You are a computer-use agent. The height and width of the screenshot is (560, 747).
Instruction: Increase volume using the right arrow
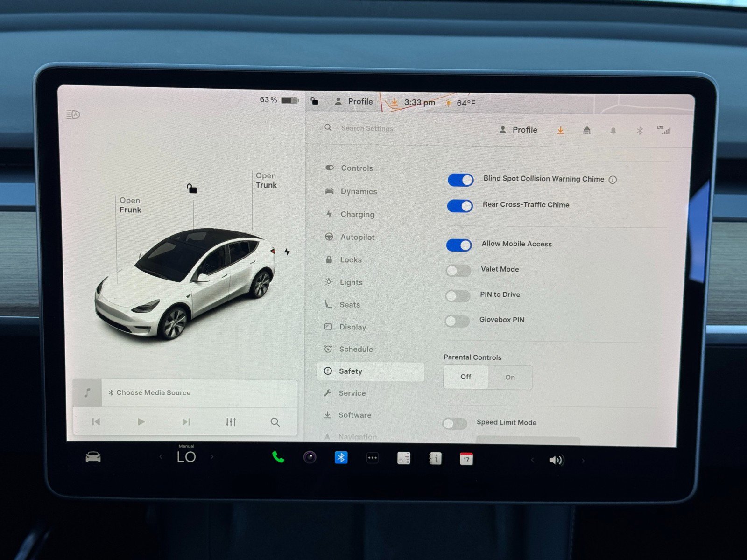[583, 460]
